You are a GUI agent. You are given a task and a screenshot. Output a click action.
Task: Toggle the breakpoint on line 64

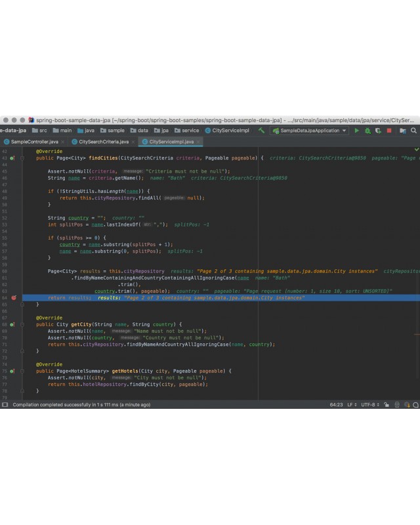coord(13,298)
